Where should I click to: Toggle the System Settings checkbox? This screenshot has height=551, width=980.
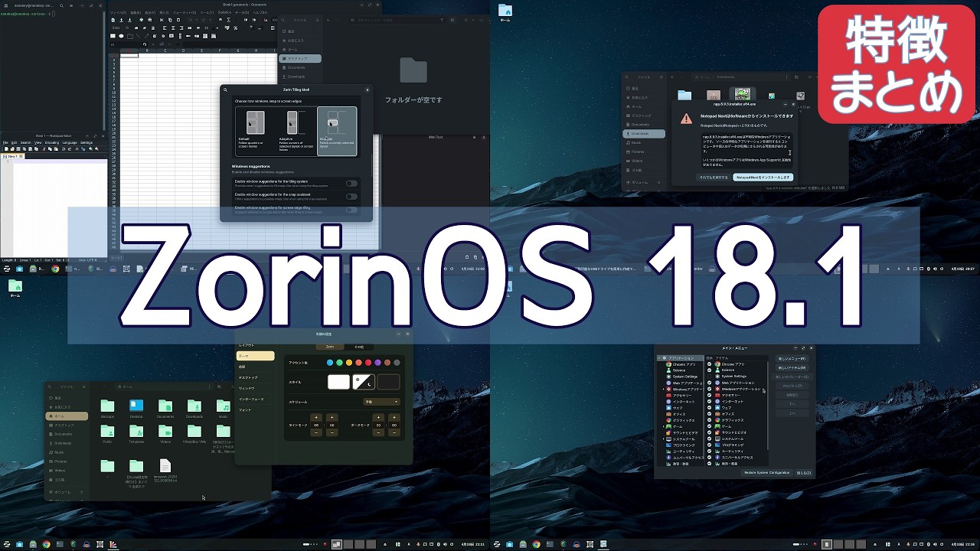point(710,377)
